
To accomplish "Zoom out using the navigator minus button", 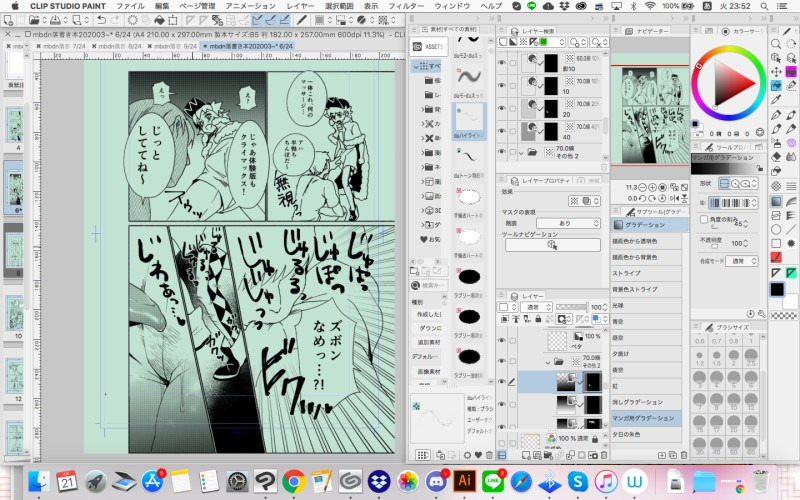I will (642, 188).
